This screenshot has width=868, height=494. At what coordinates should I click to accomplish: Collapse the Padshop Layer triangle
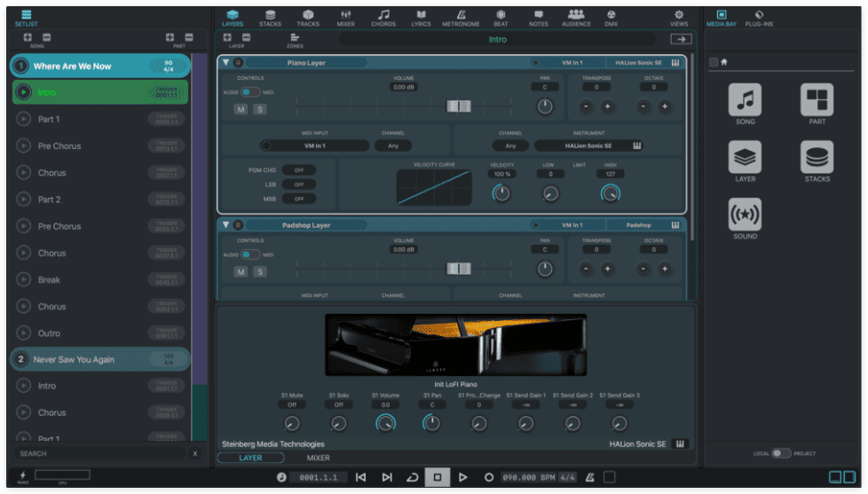tap(225, 225)
